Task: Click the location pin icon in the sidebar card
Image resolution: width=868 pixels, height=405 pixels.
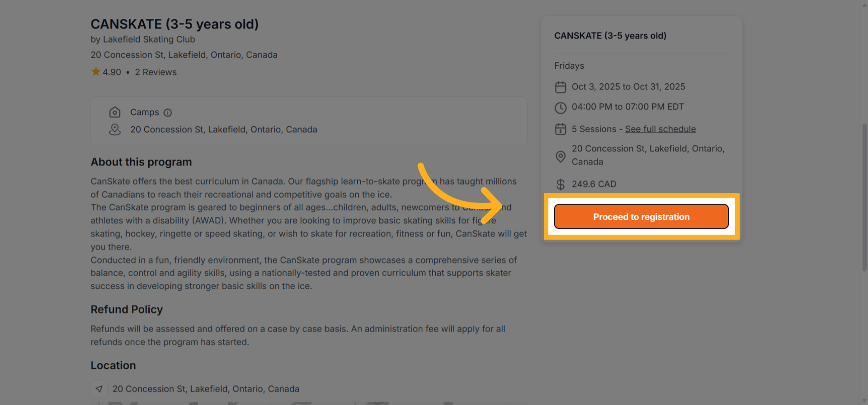Action: [561, 156]
